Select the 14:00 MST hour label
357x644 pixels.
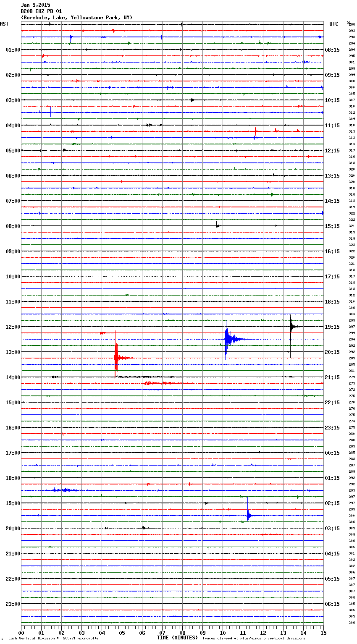pyautogui.click(x=13, y=377)
